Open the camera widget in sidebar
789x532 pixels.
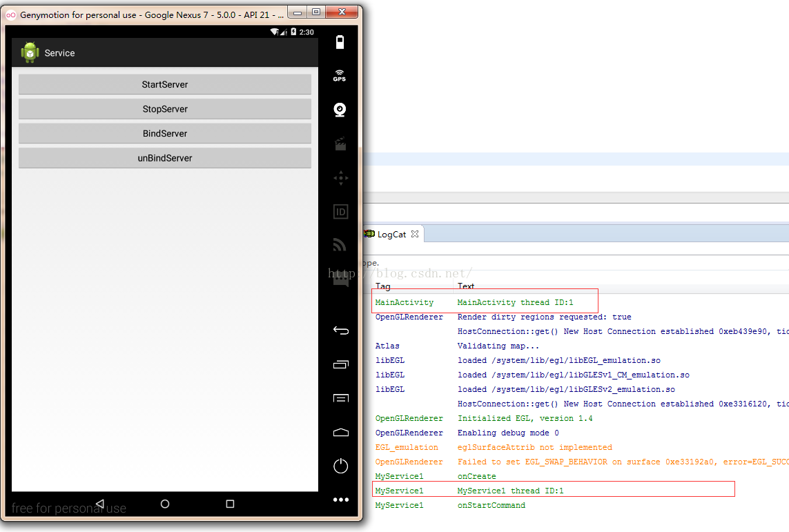click(339, 110)
